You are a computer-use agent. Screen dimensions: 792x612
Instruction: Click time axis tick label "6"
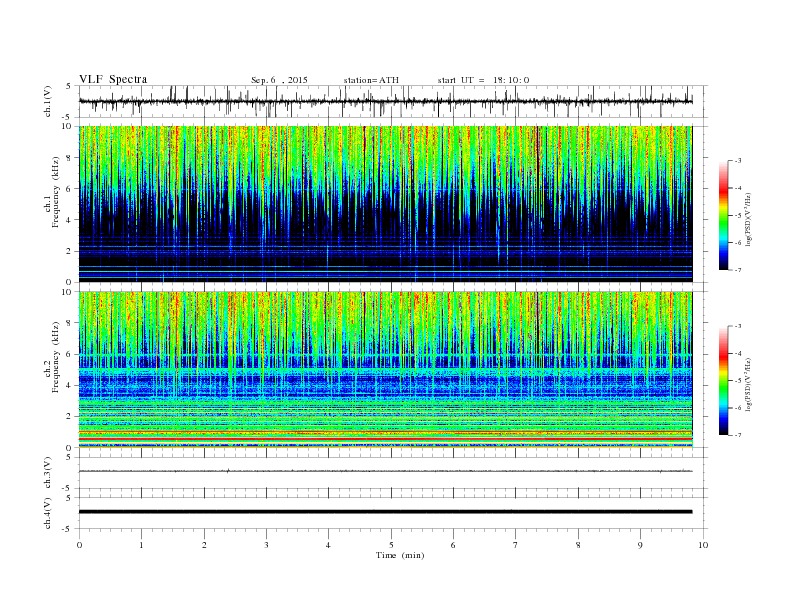coord(453,545)
